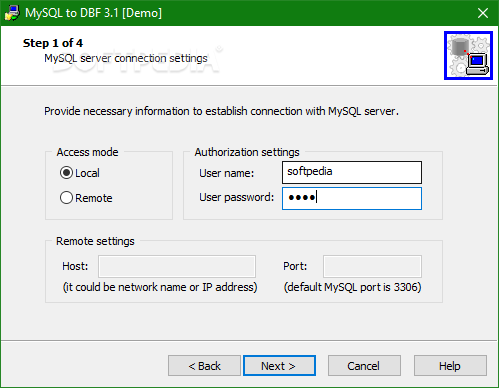The width and height of the screenshot is (499, 388).
Task: Select the Remote access mode
Action: [66, 198]
